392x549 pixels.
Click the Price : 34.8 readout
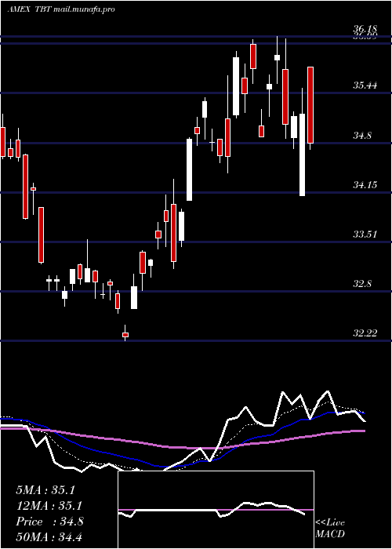click(49, 522)
